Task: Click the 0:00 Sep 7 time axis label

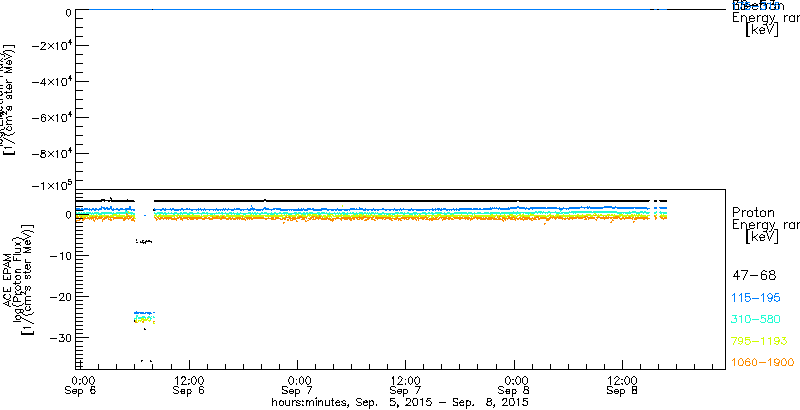Action: click(x=298, y=384)
